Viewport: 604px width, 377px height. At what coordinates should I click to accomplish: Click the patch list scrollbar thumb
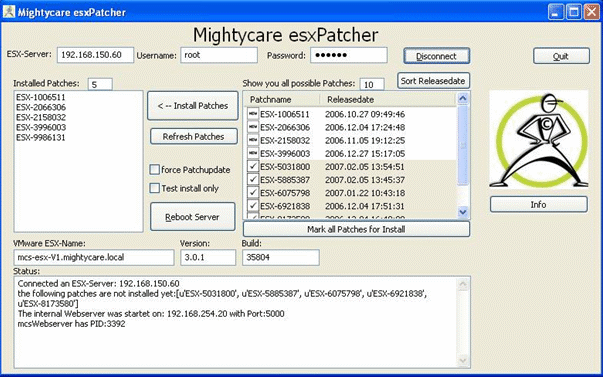(463, 146)
